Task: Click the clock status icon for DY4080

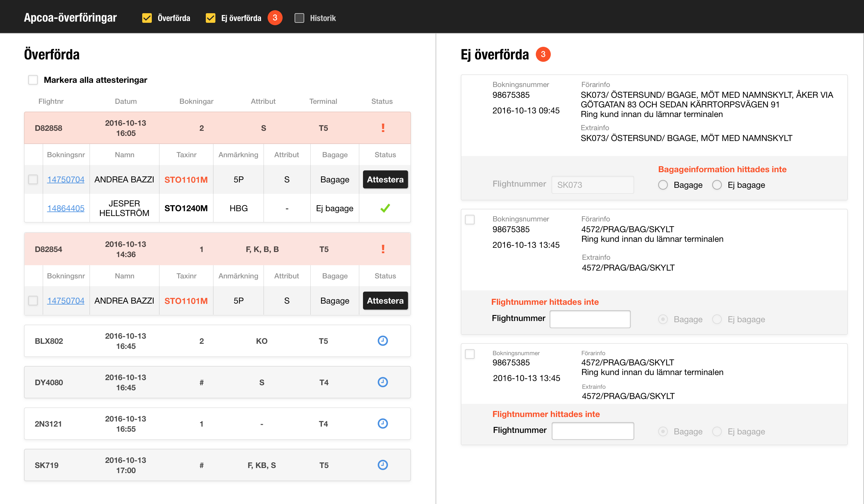Action: click(x=382, y=382)
